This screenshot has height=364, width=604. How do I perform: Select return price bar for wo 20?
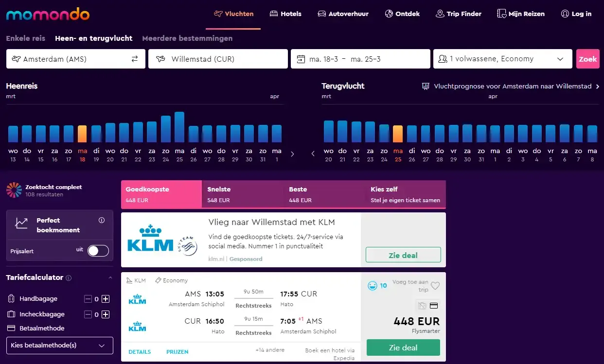click(329, 132)
